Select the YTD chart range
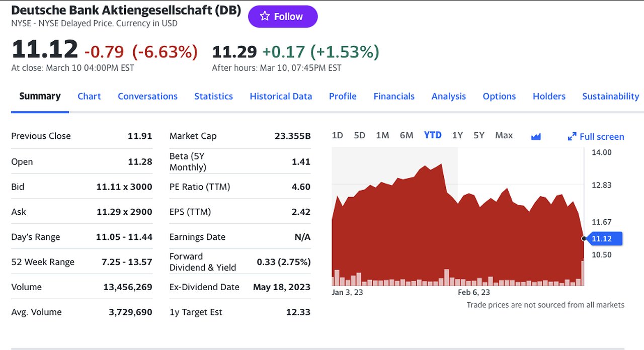The image size is (644, 350). (433, 135)
